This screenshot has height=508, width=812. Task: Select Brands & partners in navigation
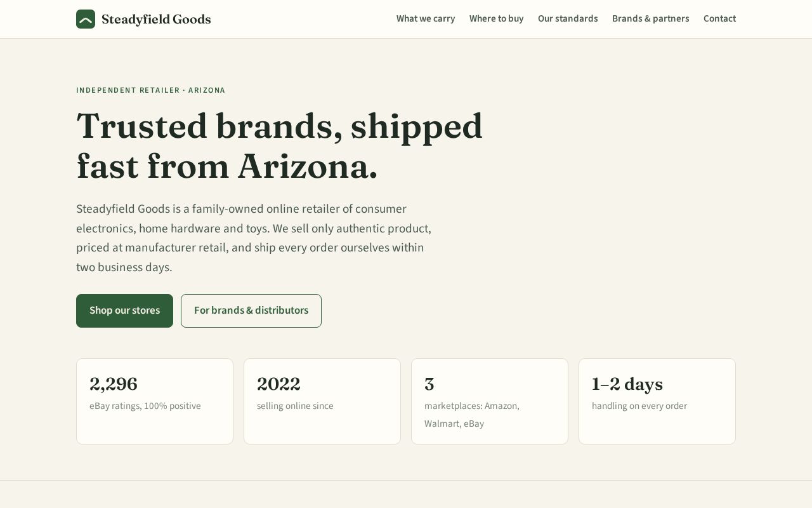tap(650, 18)
